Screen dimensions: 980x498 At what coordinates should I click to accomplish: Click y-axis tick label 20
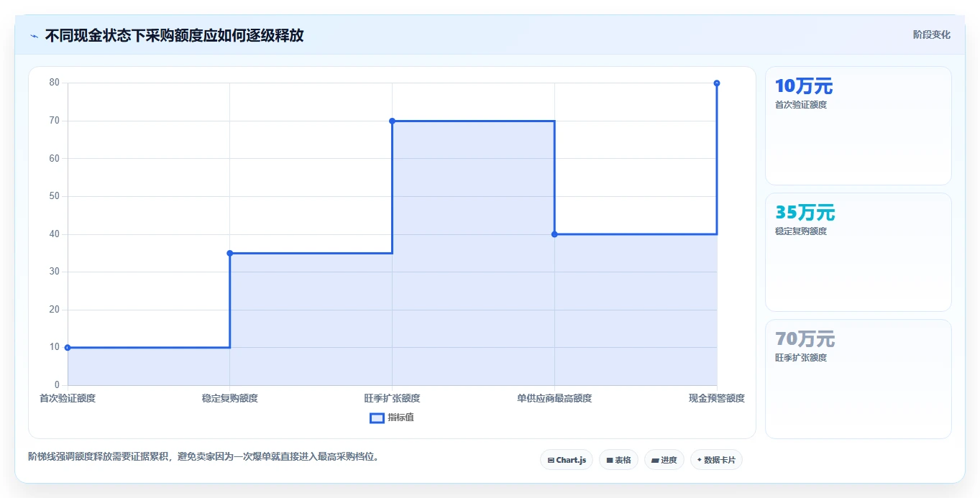click(x=55, y=310)
